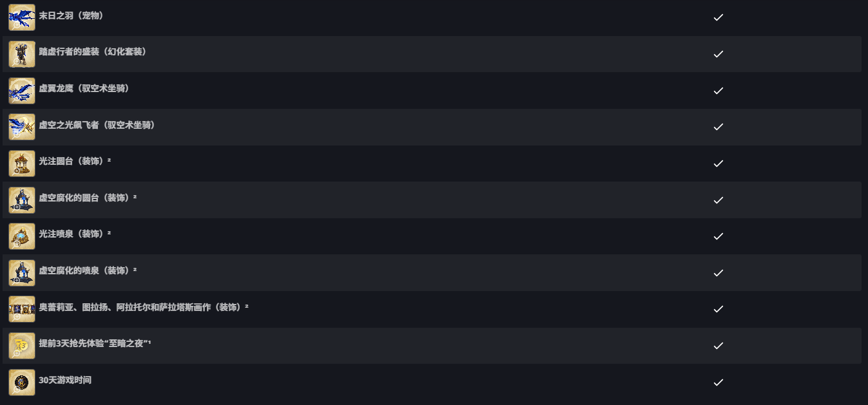Click the 3-day early access icon
868x405 pixels.
(21, 346)
